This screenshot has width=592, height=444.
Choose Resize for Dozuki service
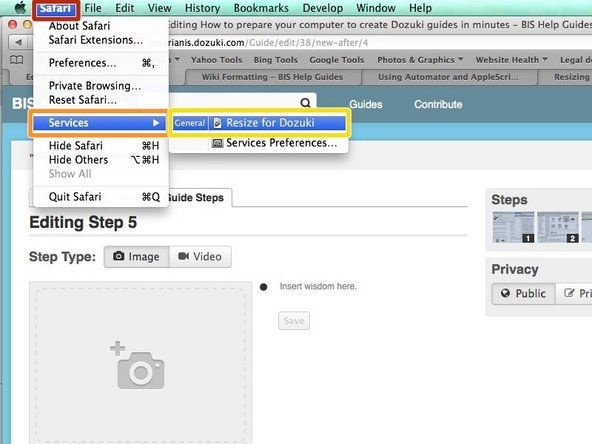point(259,123)
